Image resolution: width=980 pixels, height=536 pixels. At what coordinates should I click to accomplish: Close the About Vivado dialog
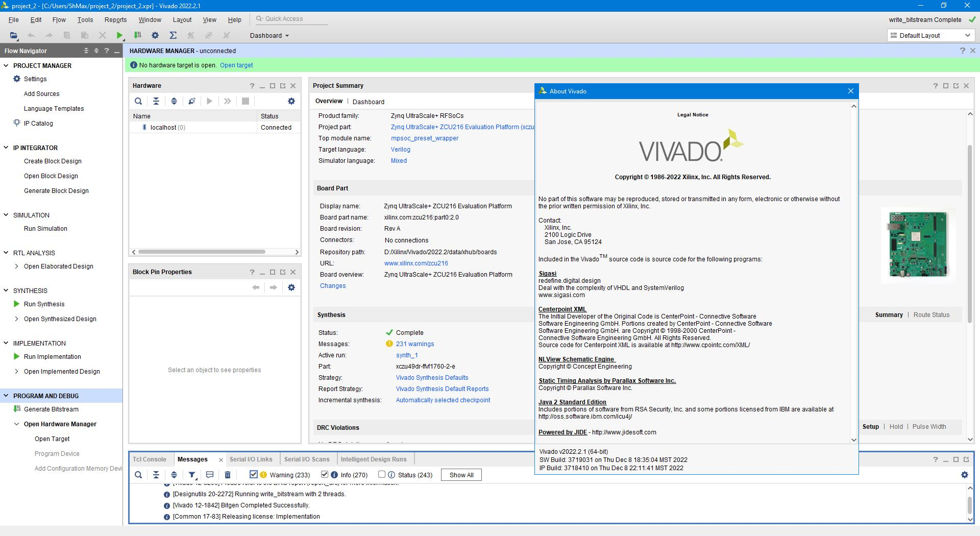[x=850, y=91]
